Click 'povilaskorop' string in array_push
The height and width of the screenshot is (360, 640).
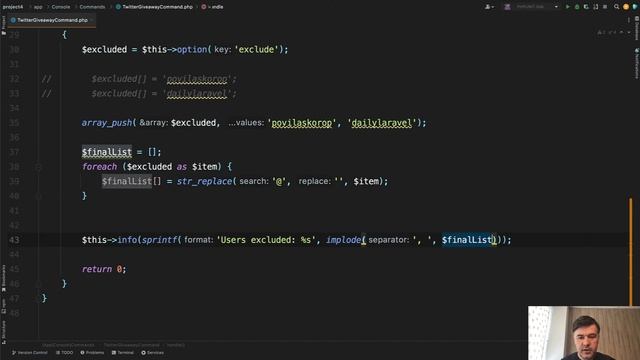click(302, 123)
